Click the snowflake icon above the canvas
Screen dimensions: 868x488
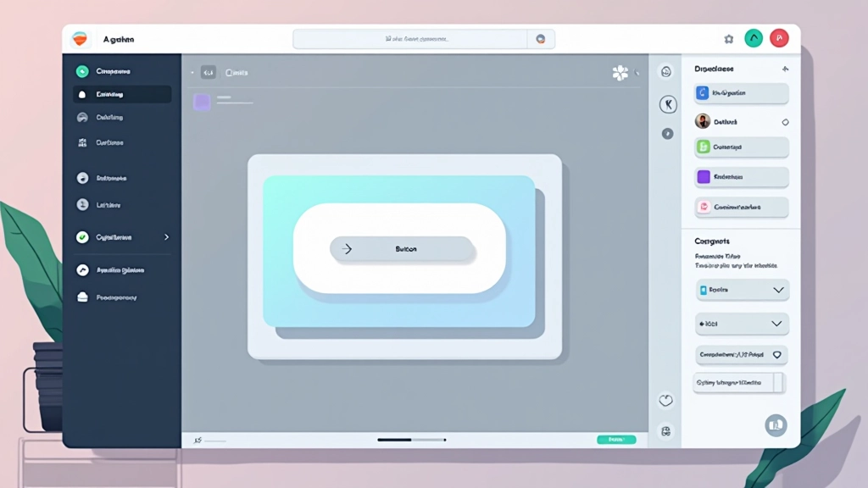pyautogui.click(x=620, y=72)
